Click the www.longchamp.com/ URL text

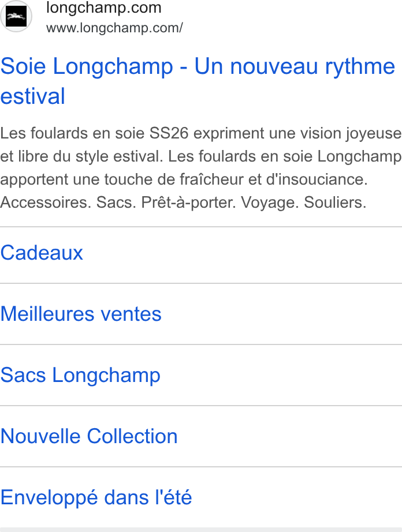(114, 28)
